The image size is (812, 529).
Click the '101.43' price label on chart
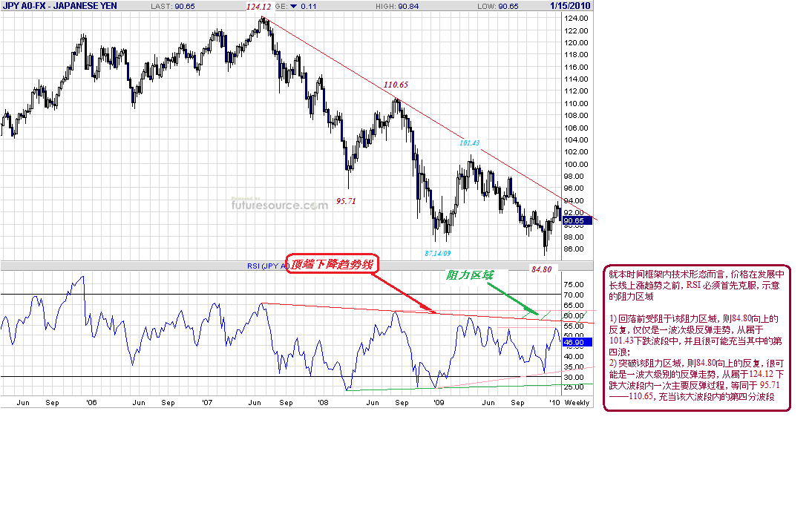coord(470,143)
